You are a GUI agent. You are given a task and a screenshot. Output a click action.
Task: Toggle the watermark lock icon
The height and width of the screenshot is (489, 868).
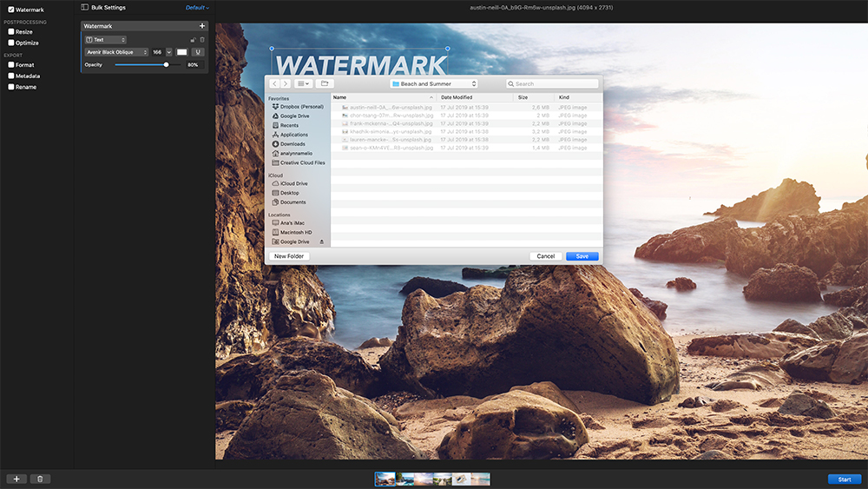coord(194,40)
